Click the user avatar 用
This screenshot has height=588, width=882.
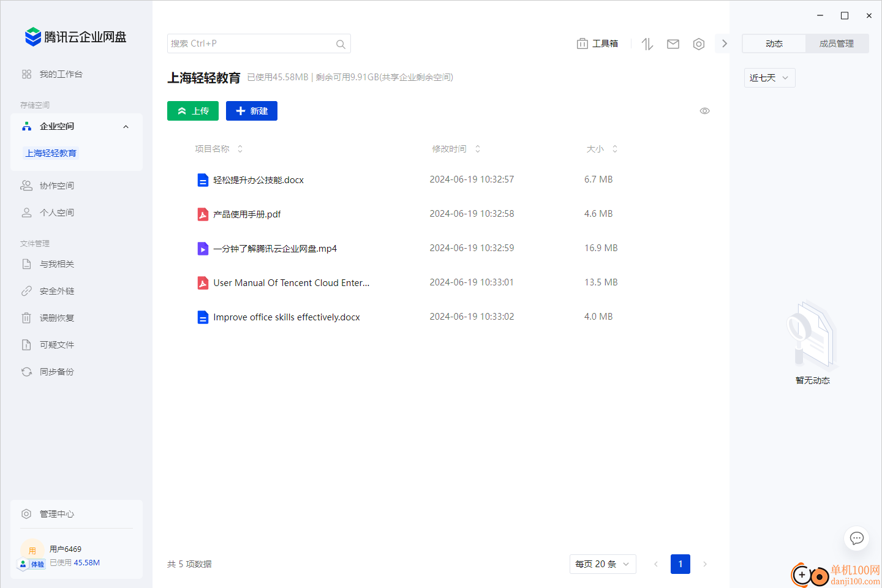tap(32, 550)
